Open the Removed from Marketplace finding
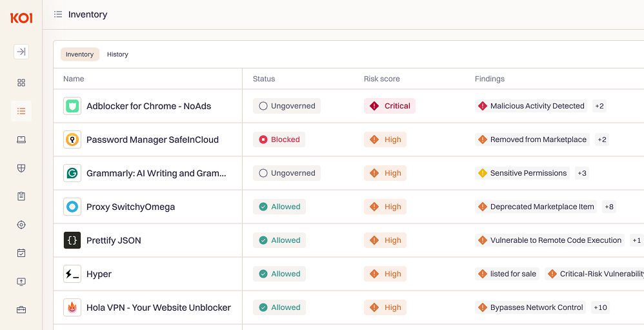Viewport: 644px width, 330px height. coord(532,139)
